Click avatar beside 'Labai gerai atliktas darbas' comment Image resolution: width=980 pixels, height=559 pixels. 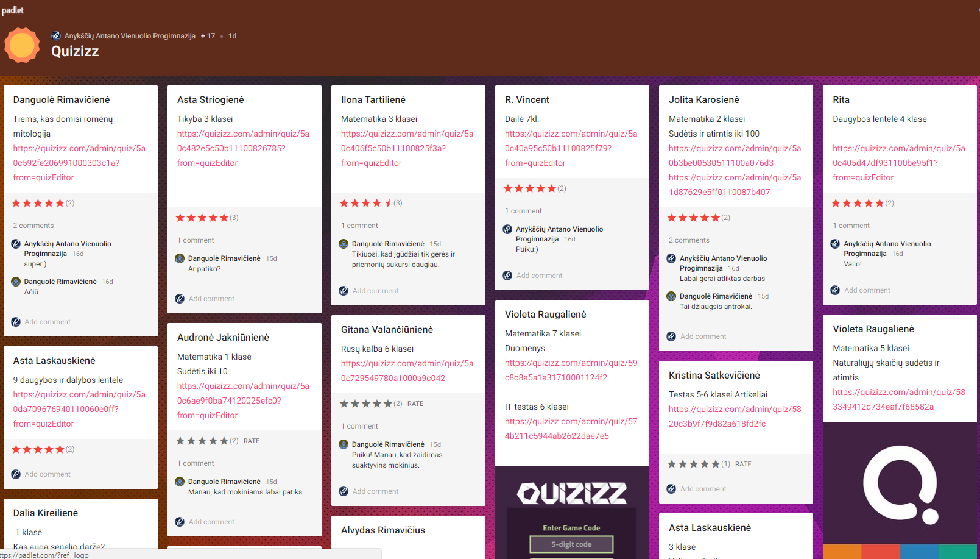click(671, 258)
